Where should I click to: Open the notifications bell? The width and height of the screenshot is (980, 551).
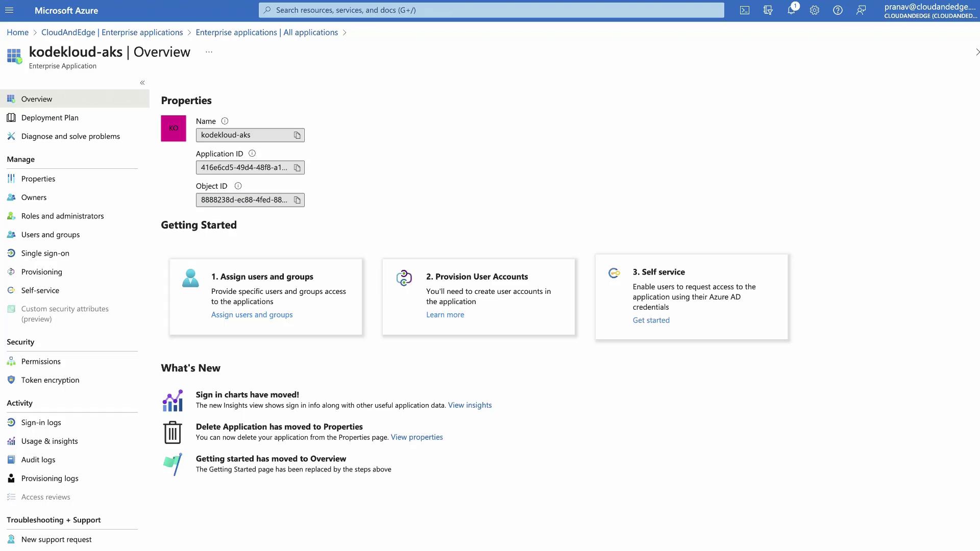791,10
